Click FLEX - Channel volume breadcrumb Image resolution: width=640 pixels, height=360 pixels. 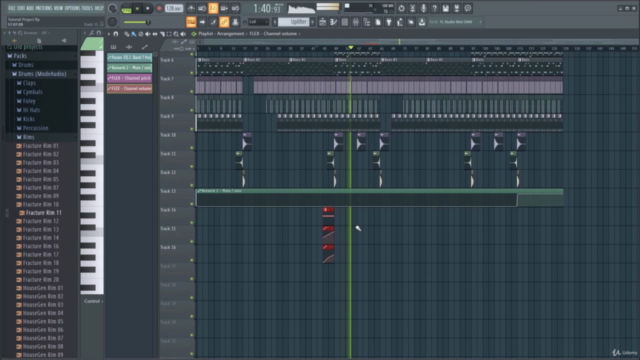tap(273, 34)
